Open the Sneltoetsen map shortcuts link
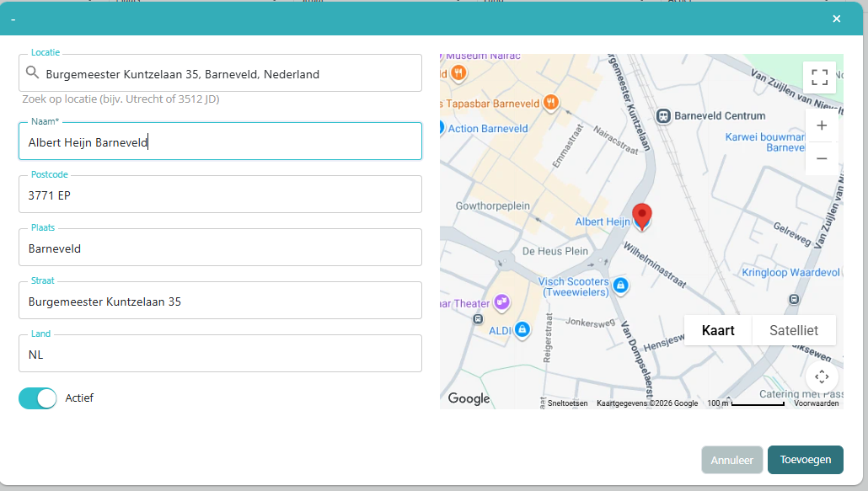The height and width of the screenshot is (491, 868). (567, 403)
